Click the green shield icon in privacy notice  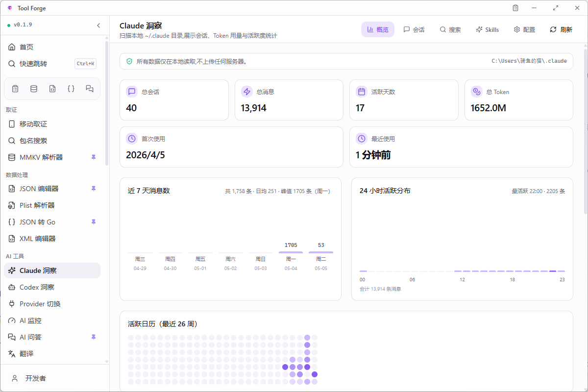pos(129,61)
